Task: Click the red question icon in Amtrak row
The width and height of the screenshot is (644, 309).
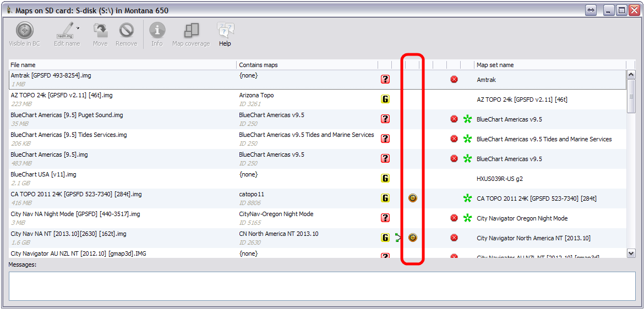Action: (385, 80)
